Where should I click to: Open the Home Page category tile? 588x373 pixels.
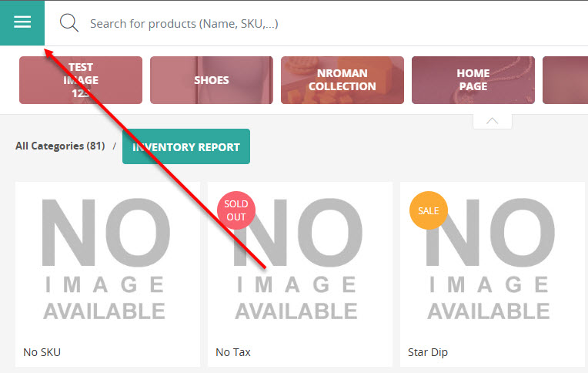[x=473, y=80]
